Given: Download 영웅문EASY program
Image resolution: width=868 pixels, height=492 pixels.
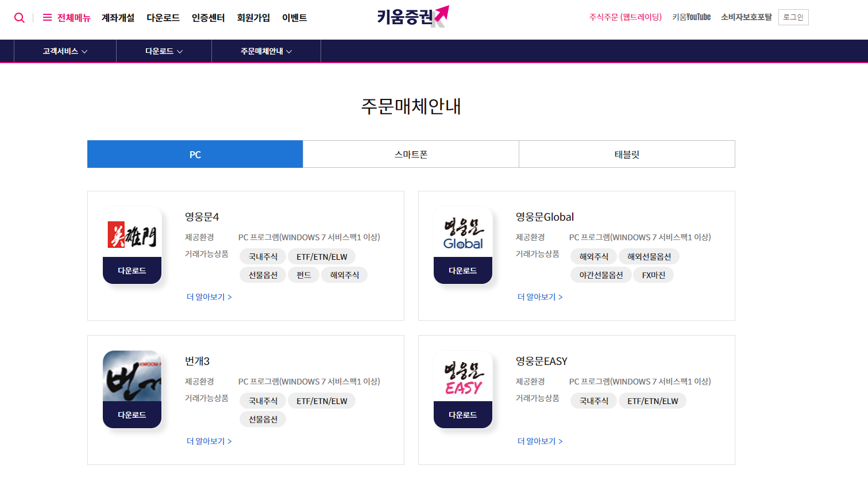Looking at the screenshot, I should [x=463, y=415].
